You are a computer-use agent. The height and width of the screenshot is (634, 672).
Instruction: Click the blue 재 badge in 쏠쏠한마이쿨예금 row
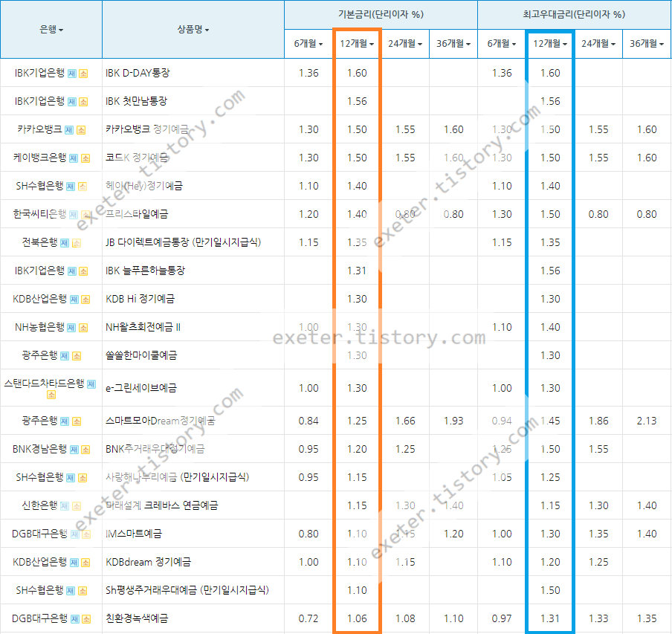(x=64, y=356)
